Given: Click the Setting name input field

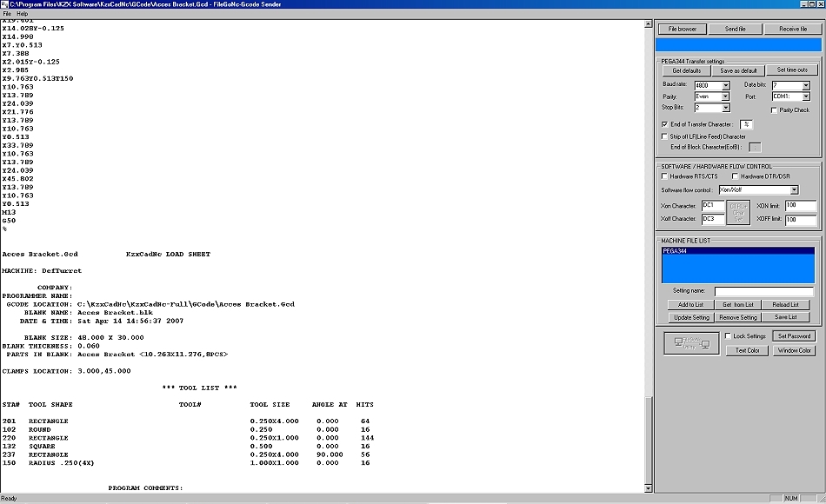Looking at the screenshot, I should pyautogui.click(x=764, y=291).
